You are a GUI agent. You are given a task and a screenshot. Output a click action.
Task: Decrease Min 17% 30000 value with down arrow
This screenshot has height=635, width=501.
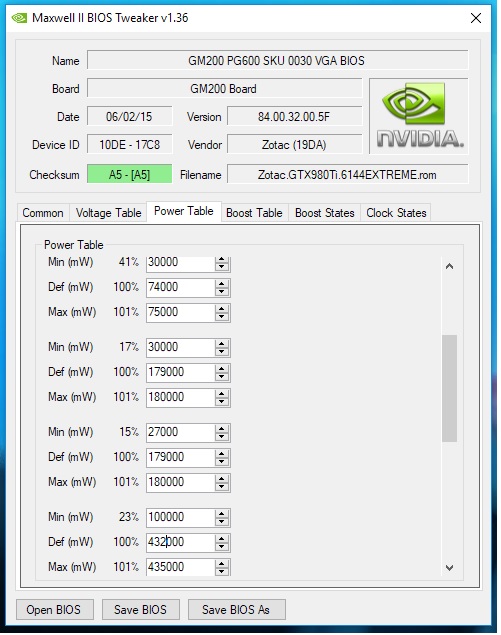coord(222,352)
